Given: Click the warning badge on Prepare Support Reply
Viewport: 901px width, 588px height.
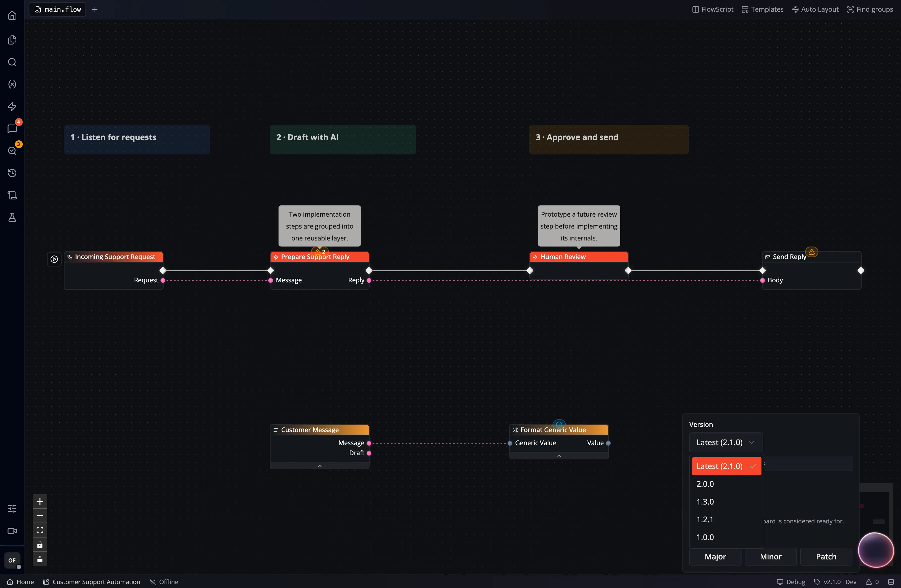Looking at the screenshot, I should click(x=320, y=251).
